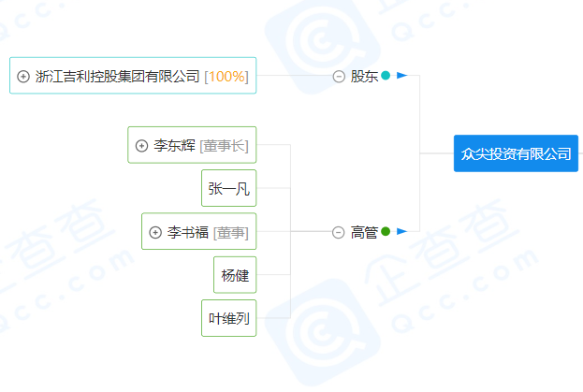Click the green dot beside 高管
583x392 pixels.
click(x=386, y=231)
